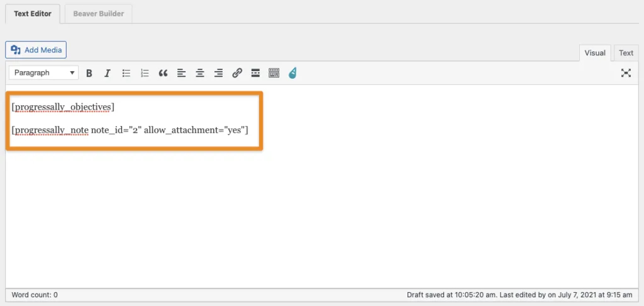Open the Beaver Builder tab
Viewport: 644px width, 306px height.
(x=99, y=14)
